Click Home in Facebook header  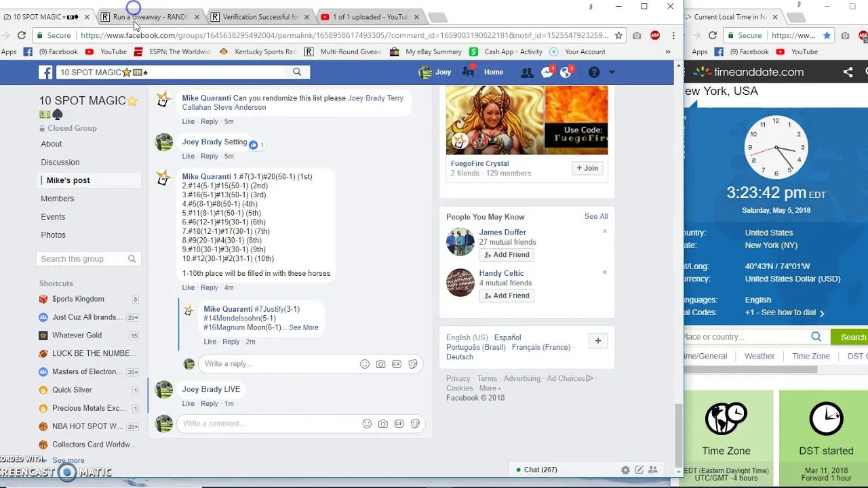(x=494, y=72)
